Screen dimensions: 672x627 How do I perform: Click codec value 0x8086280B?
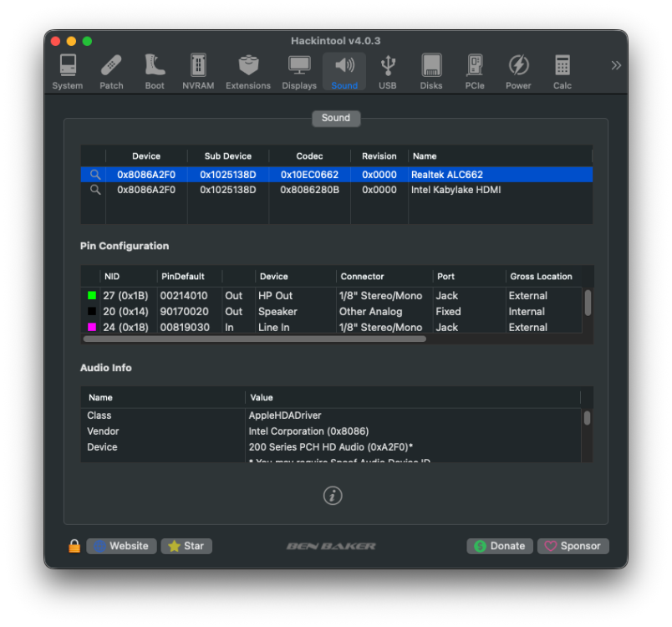point(309,190)
